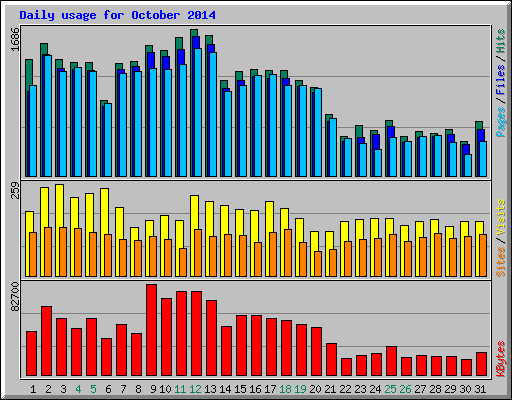Image resolution: width=512 pixels, height=400 pixels.
Task: Select the cyan Pages bar for day 20
Action: click(318, 132)
